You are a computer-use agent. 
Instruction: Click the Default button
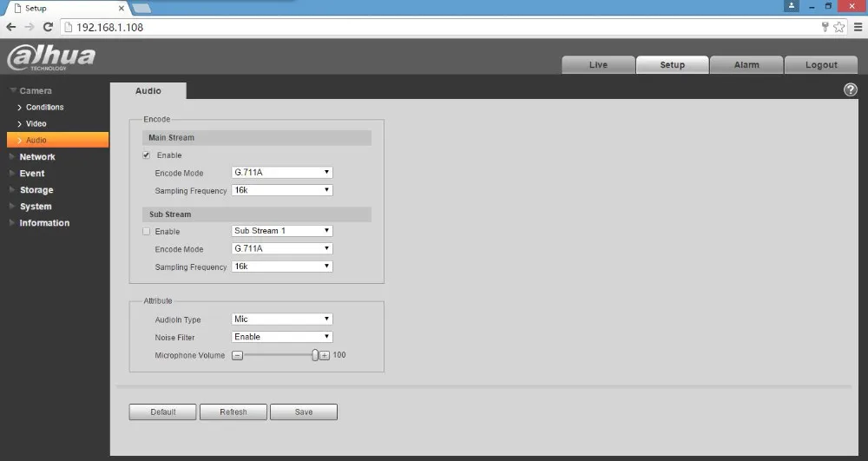point(163,412)
